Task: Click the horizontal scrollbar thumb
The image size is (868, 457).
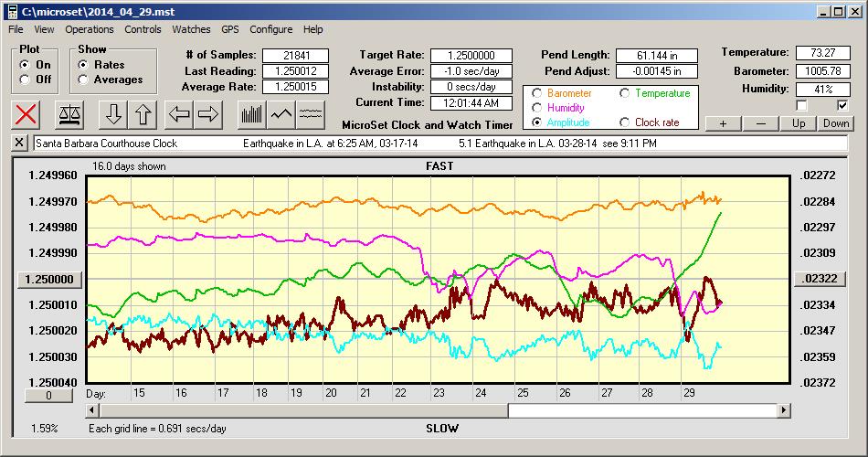Action: (304, 410)
